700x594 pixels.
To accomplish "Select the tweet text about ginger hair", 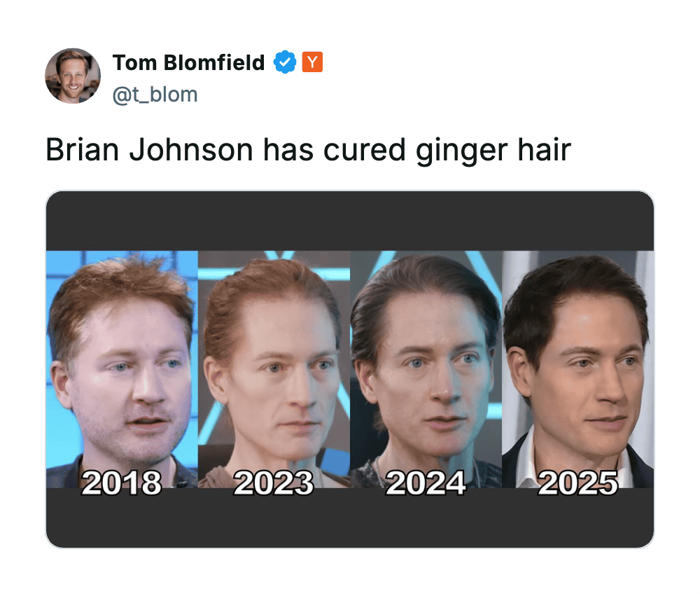I will click(308, 150).
